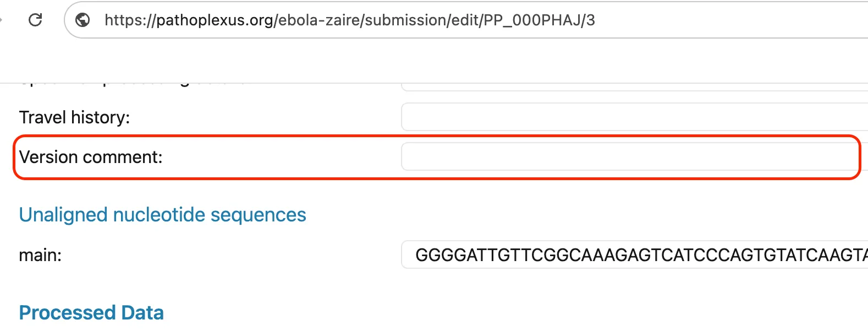Click the cut-off label above Travel history
This screenshot has width=868, height=336.
132,84
